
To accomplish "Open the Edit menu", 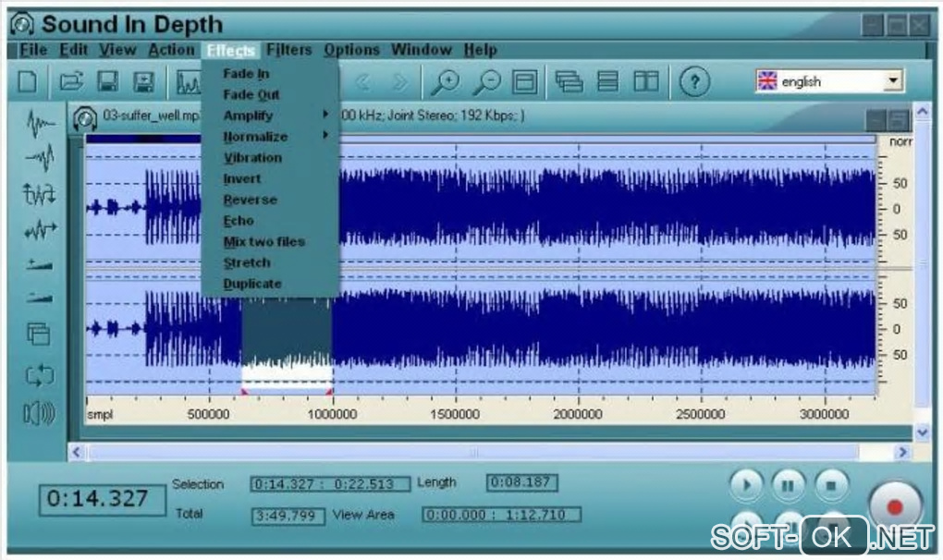I will [73, 50].
